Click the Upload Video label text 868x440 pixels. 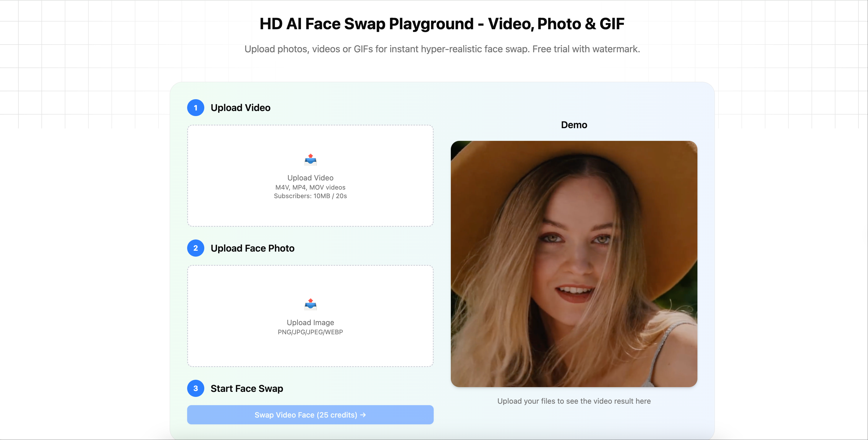pyautogui.click(x=310, y=177)
